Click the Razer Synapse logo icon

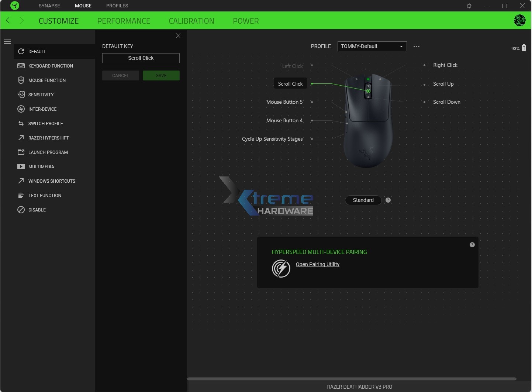(14, 6)
